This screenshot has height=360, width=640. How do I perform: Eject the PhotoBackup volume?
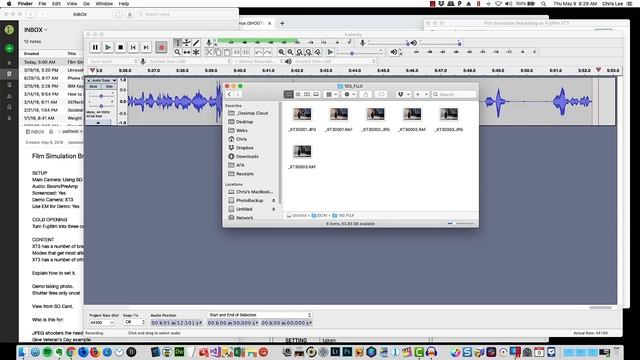[273, 200]
